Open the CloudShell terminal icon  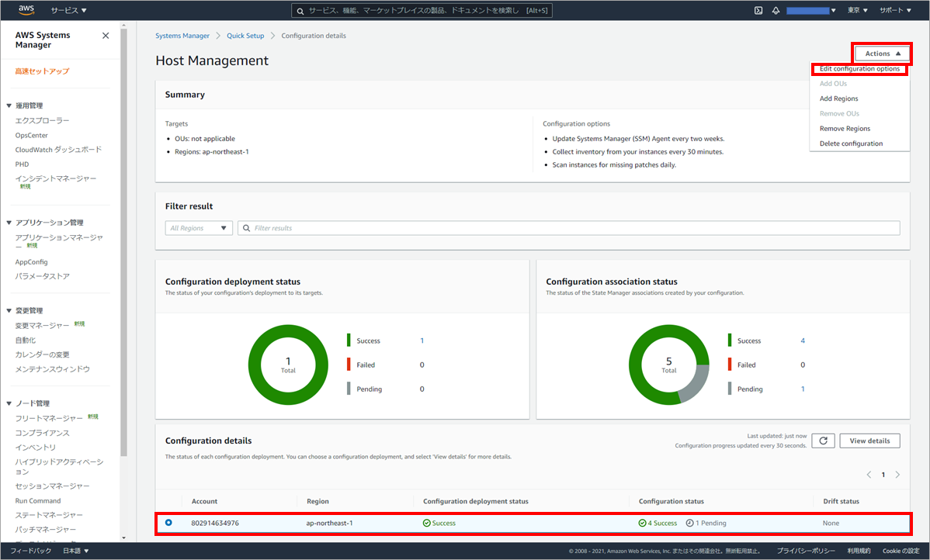pos(758,10)
